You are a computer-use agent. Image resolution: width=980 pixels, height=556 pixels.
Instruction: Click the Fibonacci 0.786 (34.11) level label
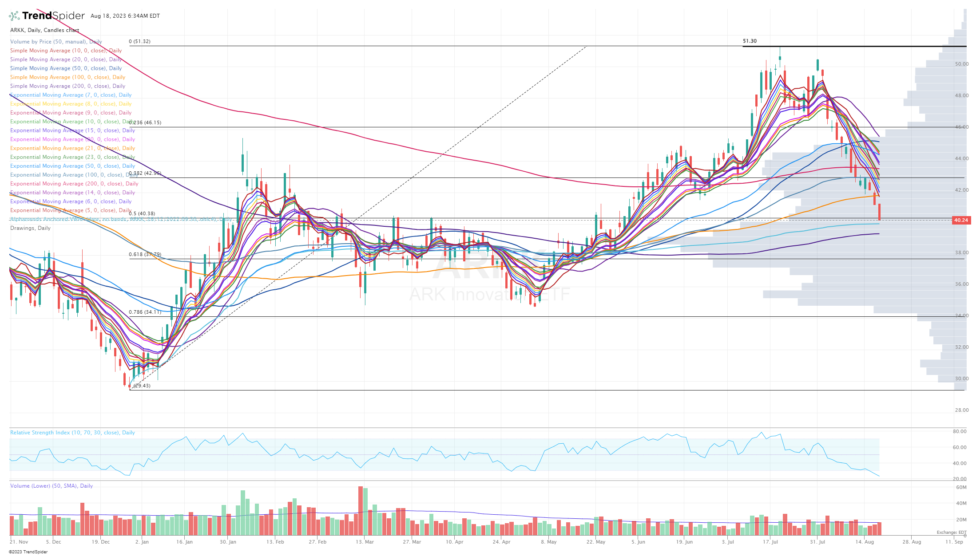coord(145,312)
